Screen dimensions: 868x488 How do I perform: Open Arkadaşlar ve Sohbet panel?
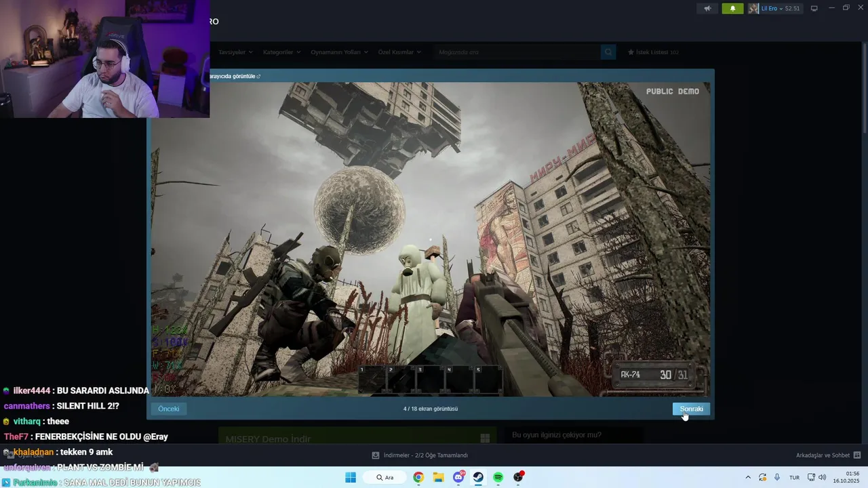tap(823, 455)
